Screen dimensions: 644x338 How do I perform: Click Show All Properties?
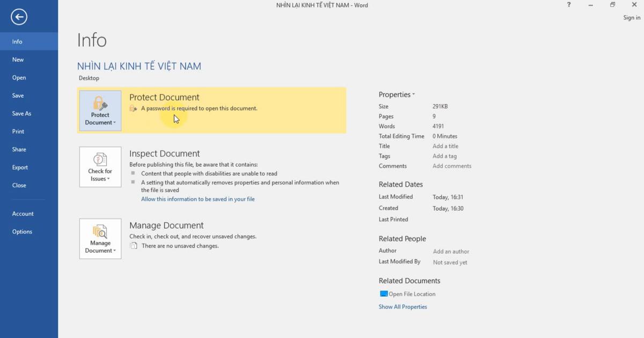[402, 306]
